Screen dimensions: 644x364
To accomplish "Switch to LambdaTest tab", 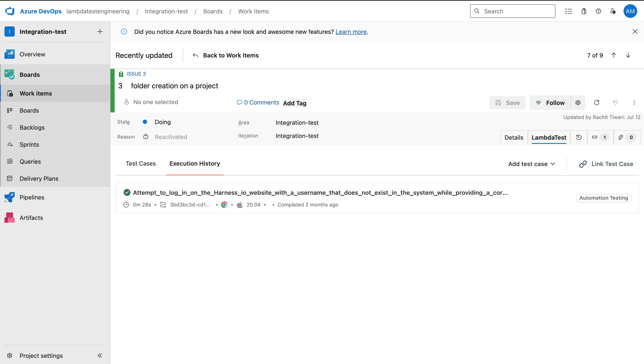I will [x=549, y=137].
